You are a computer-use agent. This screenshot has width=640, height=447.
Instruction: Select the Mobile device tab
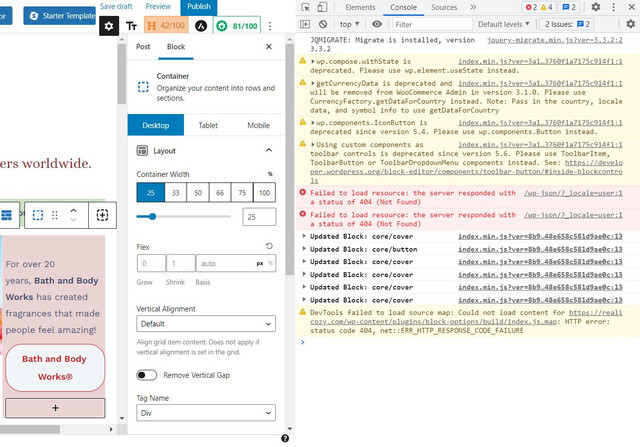pos(258,125)
